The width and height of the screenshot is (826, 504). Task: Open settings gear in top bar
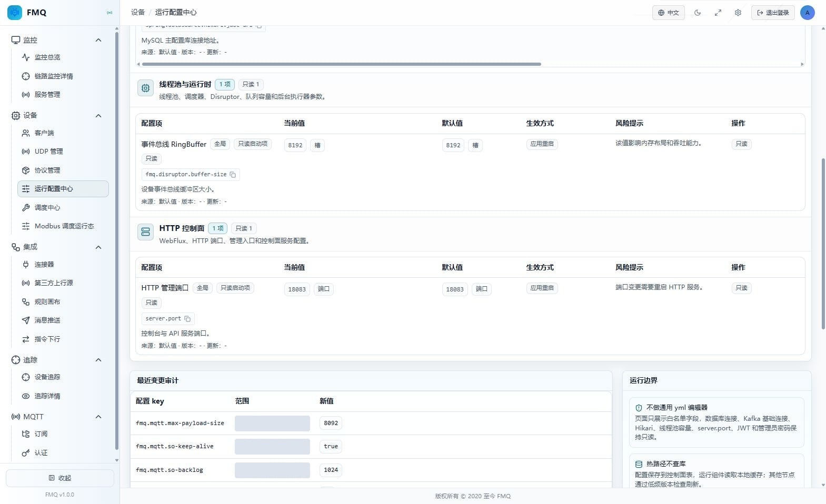738,13
